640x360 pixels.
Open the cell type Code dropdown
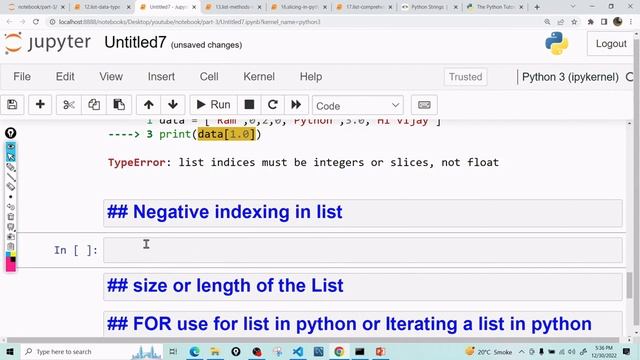tap(358, 106)
